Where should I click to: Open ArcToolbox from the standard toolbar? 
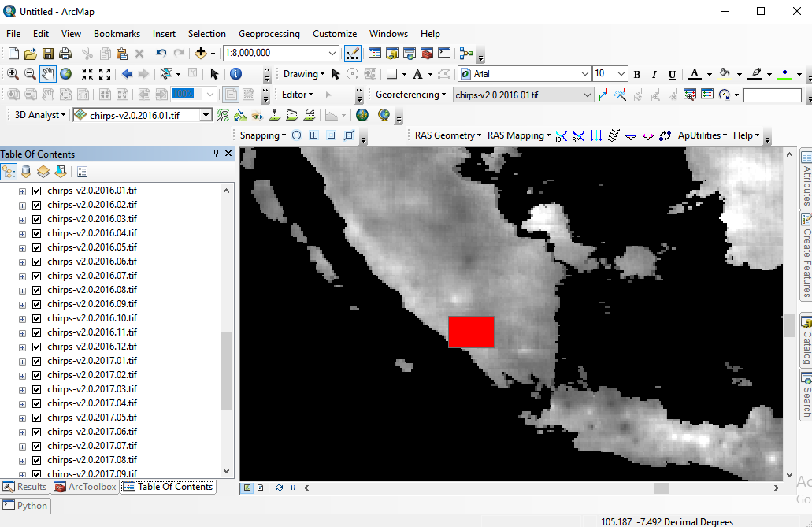click(426, 53)
